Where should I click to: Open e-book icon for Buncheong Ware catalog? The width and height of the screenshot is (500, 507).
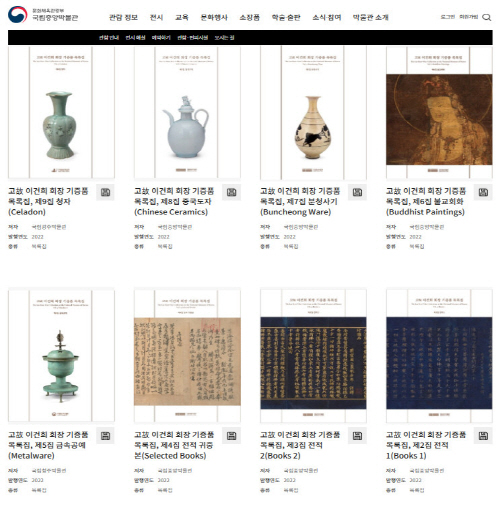[x=357, y=192]
